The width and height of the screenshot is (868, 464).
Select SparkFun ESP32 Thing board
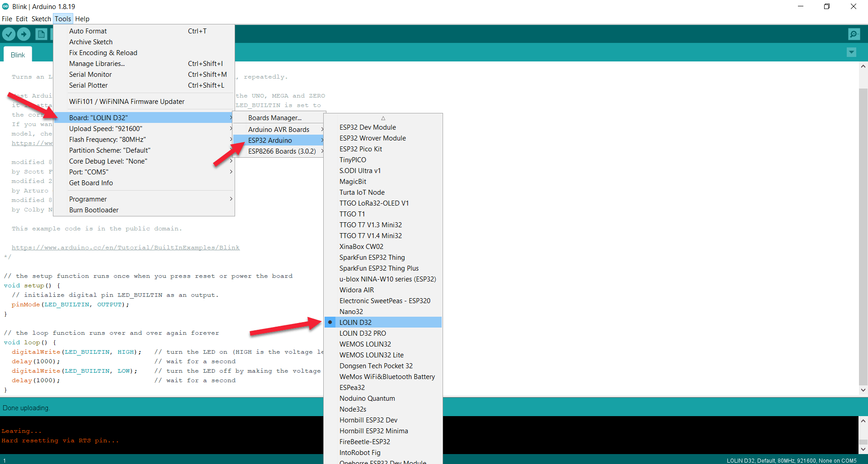point(383,258)
